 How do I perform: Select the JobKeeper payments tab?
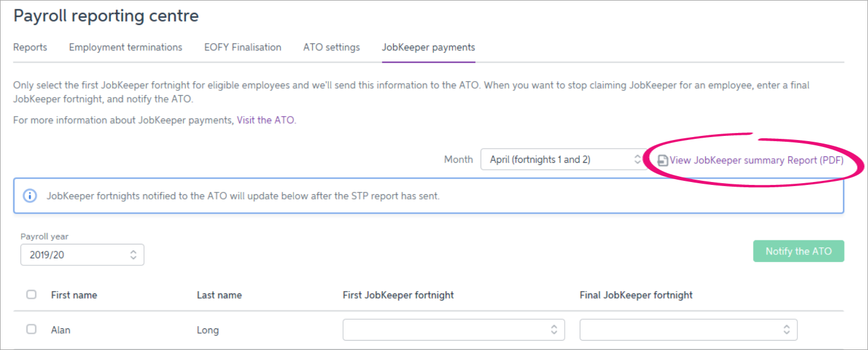[428, 47]
